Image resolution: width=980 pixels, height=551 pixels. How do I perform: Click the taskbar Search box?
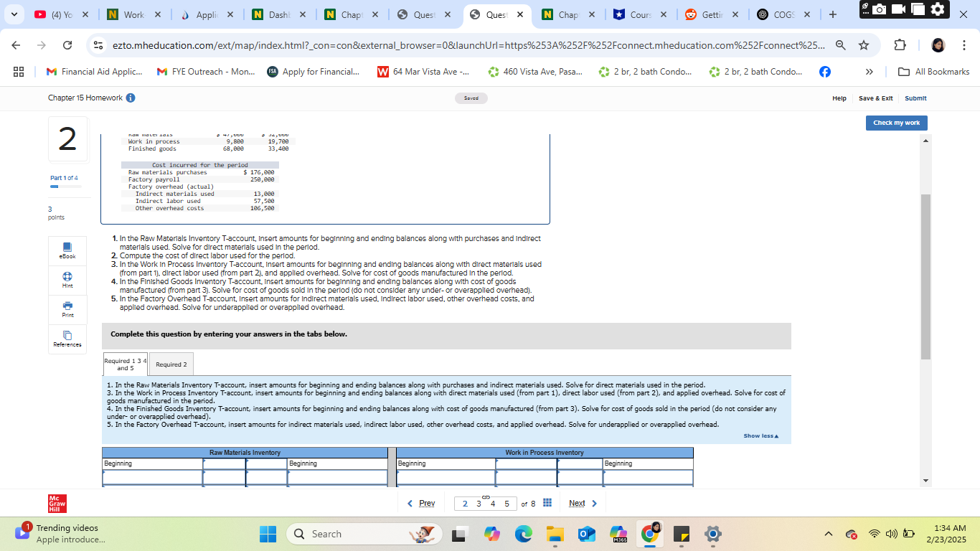(x=363, y=534)
